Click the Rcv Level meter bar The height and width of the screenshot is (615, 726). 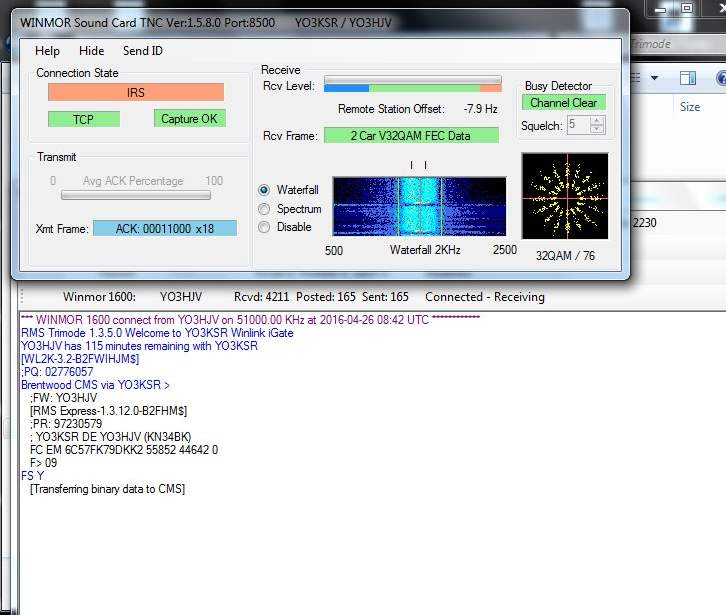pos(413,84)
